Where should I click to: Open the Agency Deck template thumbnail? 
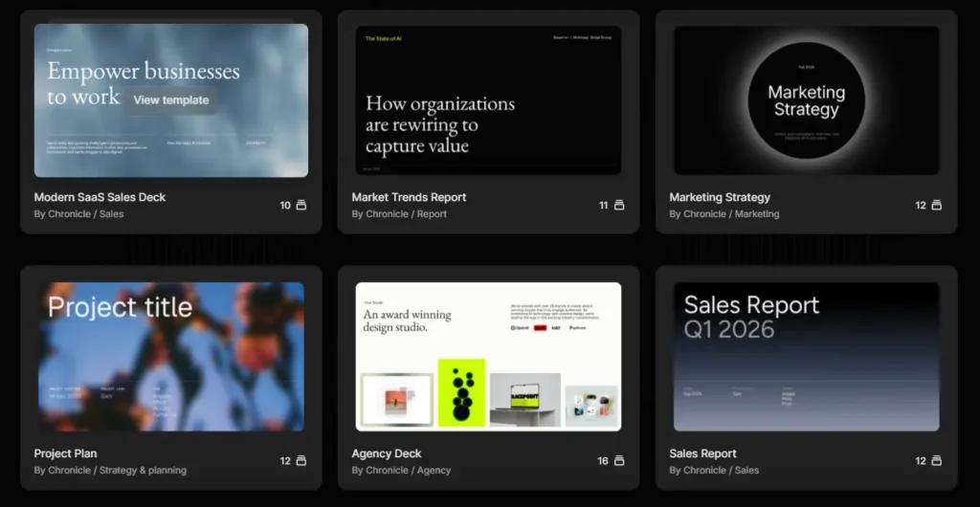[488, 357]
